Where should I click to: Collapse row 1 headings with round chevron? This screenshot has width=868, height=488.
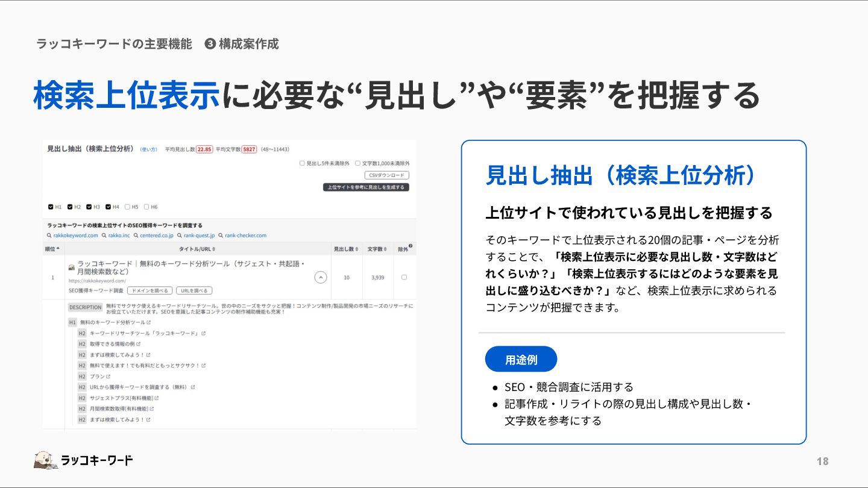(x=321, y=278)
